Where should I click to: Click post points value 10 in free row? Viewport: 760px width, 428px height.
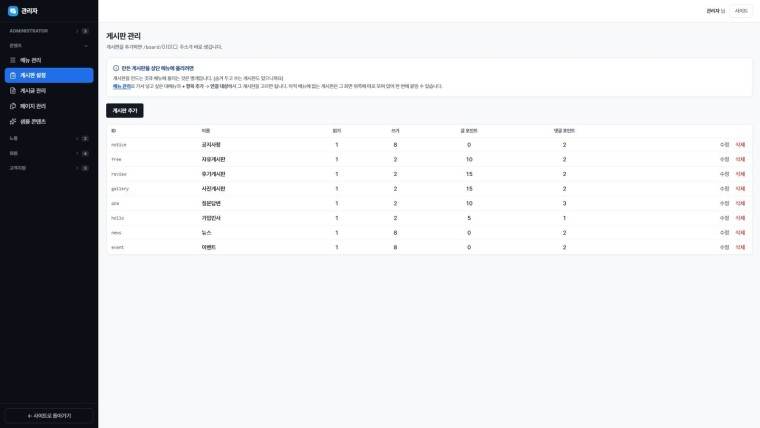(x=469, y=159)
